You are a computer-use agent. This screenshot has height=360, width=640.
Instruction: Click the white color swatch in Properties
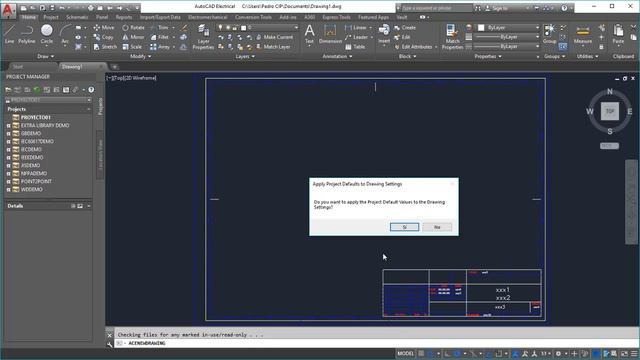(x=481, y=28)
